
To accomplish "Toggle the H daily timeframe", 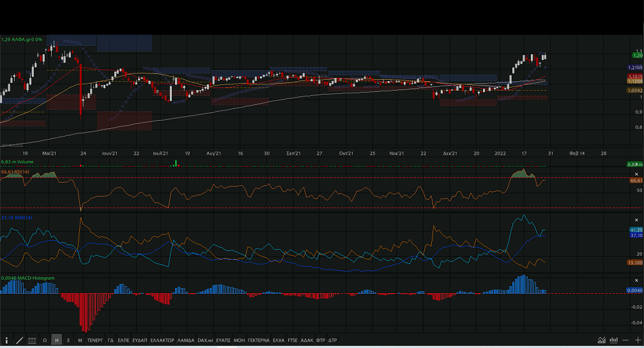I will pos(57,340).
